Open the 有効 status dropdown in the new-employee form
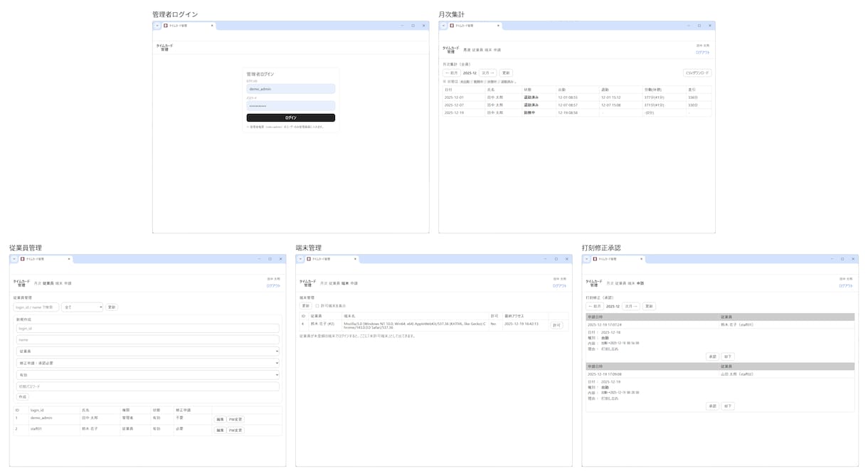The height and width of the screenshot is (476, 868). pos(147,375)
